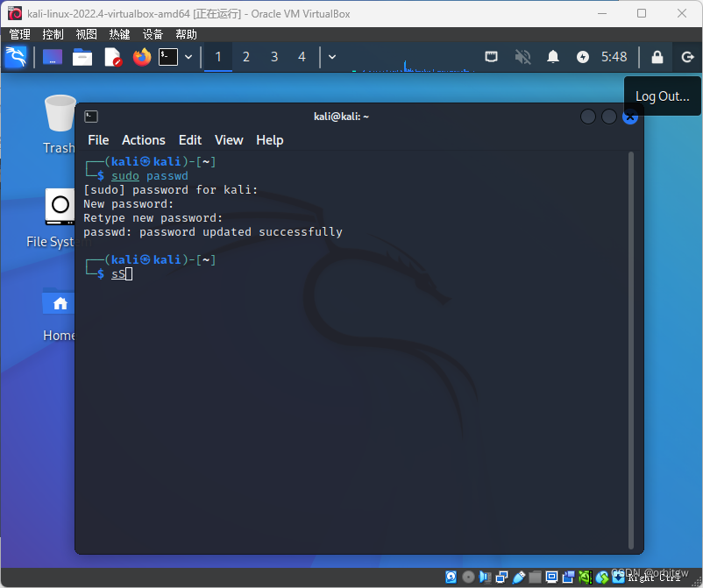Maximize the kali@kali terminal window
This screenshot has width=703, height=588.
point(608,117)
